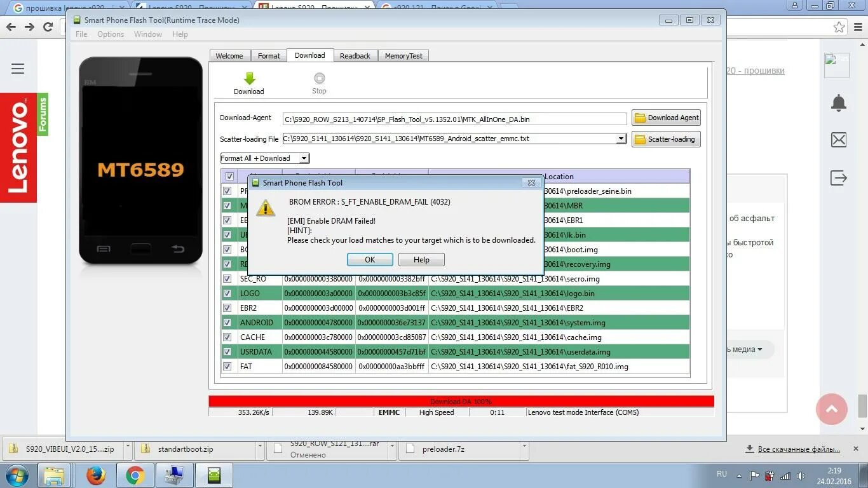Click the warning icon in the error dialog
The image size is (868, 488).
coord(266,208)
